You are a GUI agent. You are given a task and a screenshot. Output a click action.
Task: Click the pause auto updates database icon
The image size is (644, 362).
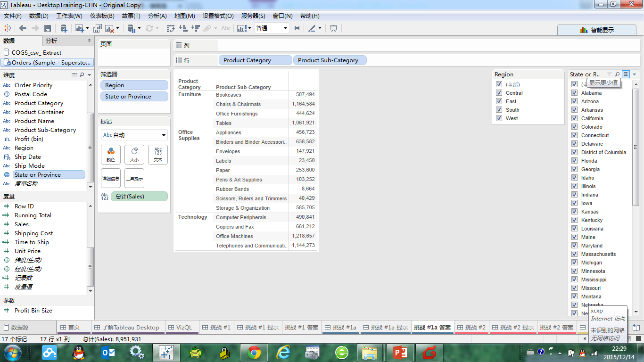(132, 28)
